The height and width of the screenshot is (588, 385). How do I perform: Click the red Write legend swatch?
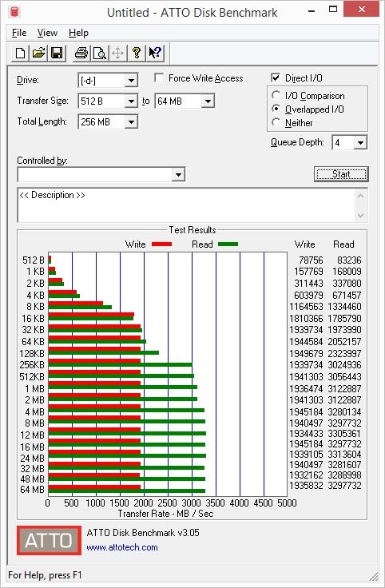point(161,244)
